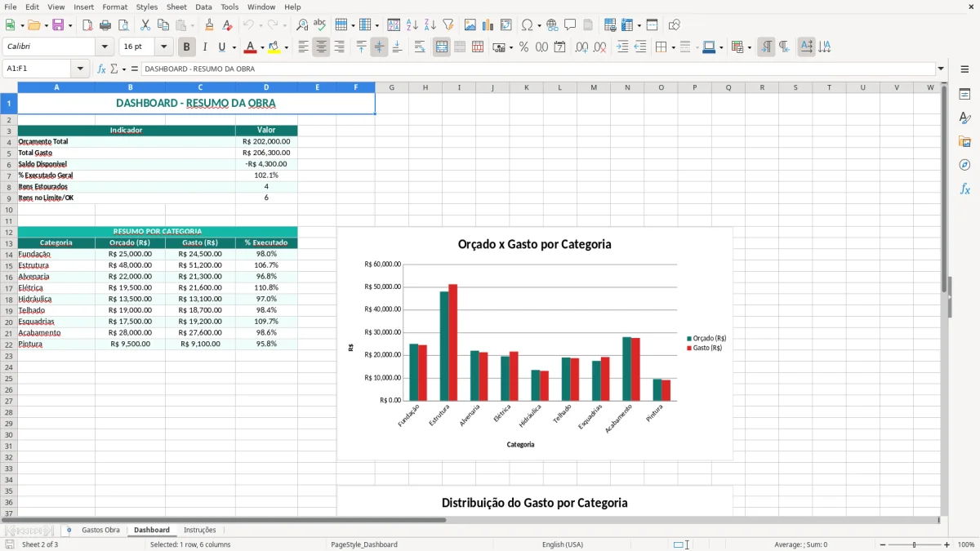
Task: Click the zoom in plus button
Action: coord(947,544)
